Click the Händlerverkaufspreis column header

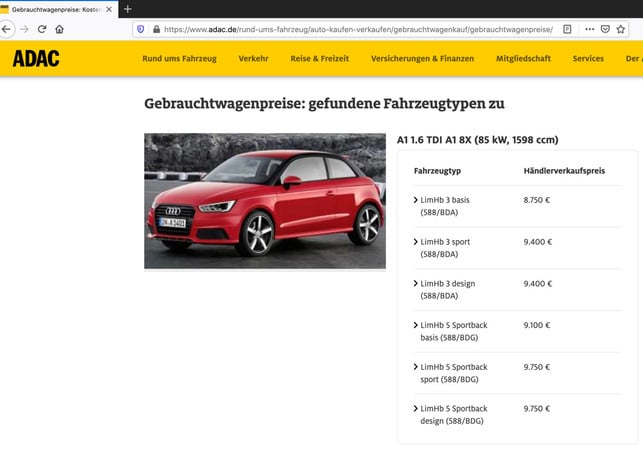tap(564, 171)
